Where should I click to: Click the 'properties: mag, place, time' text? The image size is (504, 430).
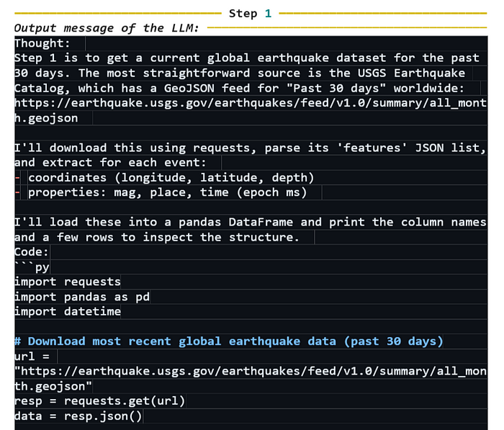coord(168,192)
